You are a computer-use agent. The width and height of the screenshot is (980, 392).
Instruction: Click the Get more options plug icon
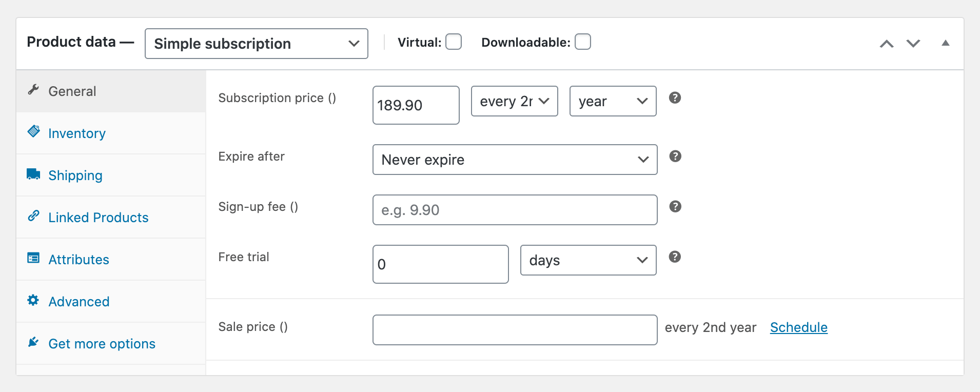(33, 342)
